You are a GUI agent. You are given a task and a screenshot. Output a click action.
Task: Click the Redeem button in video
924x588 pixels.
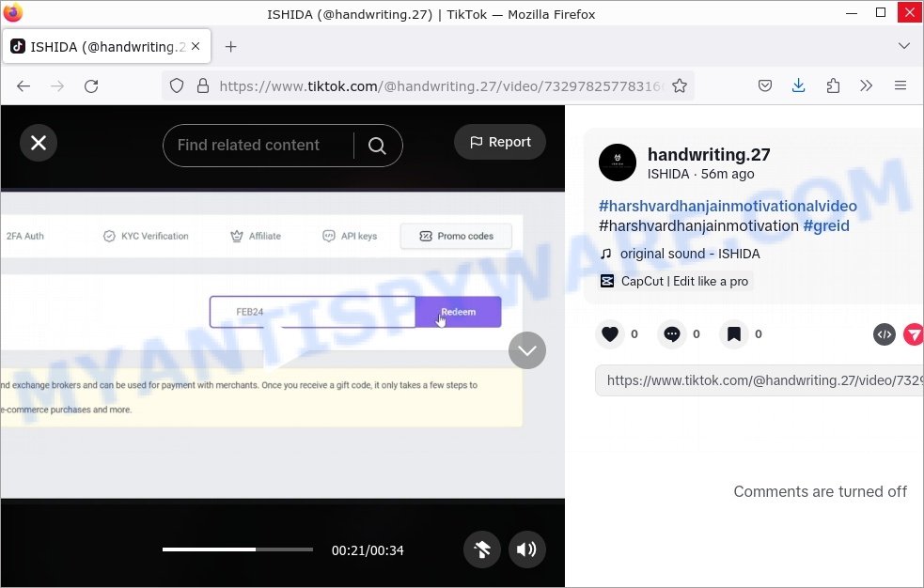(459, 312)
